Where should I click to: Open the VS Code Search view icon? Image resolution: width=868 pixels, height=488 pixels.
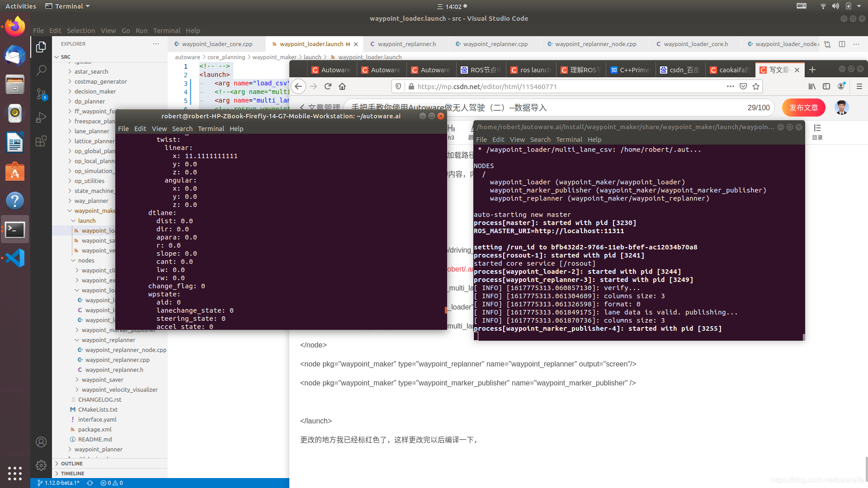(x=41, y=70)
